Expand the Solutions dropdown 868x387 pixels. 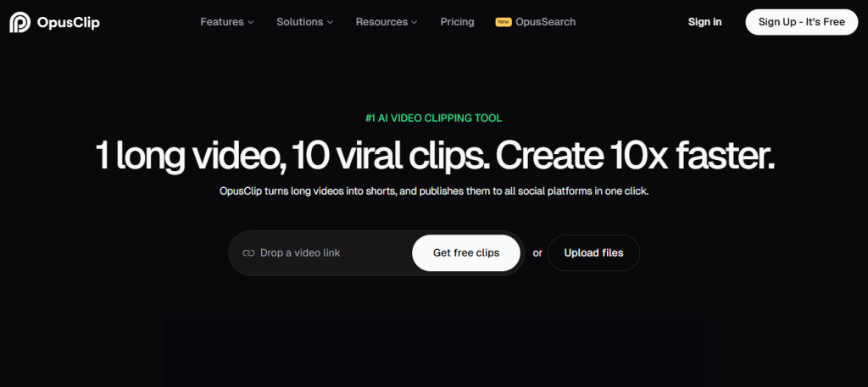pos(305,22)
